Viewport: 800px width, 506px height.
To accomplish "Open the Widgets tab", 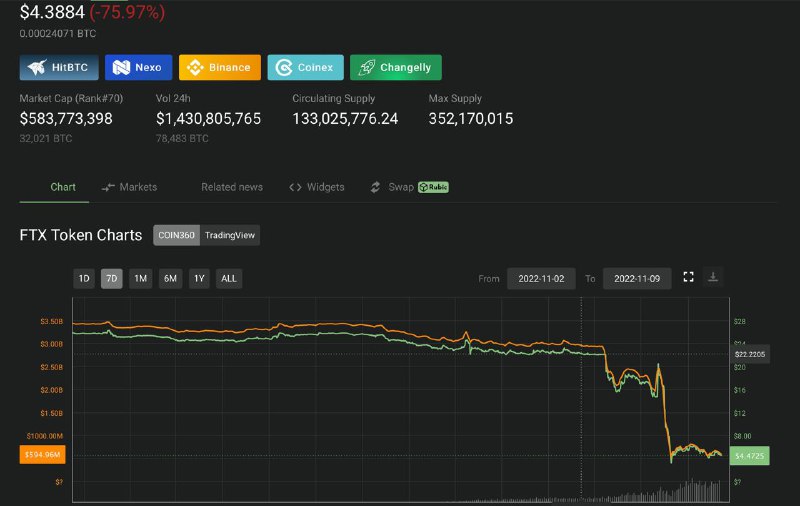I will coord(317,187).
